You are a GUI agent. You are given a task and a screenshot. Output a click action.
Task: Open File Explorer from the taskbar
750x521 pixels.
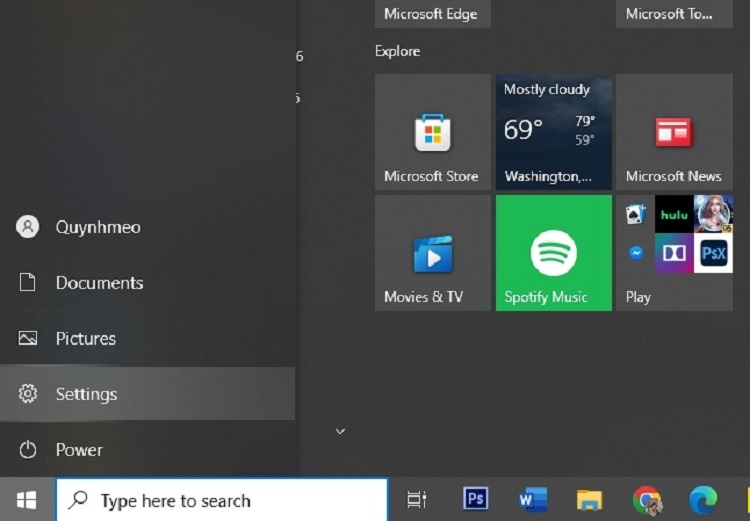[589, 500]
